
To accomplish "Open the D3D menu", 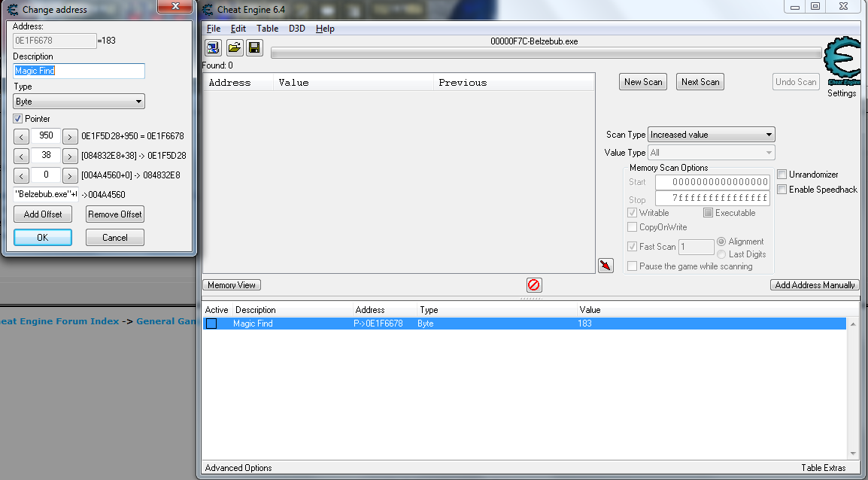I will point(296,29).
